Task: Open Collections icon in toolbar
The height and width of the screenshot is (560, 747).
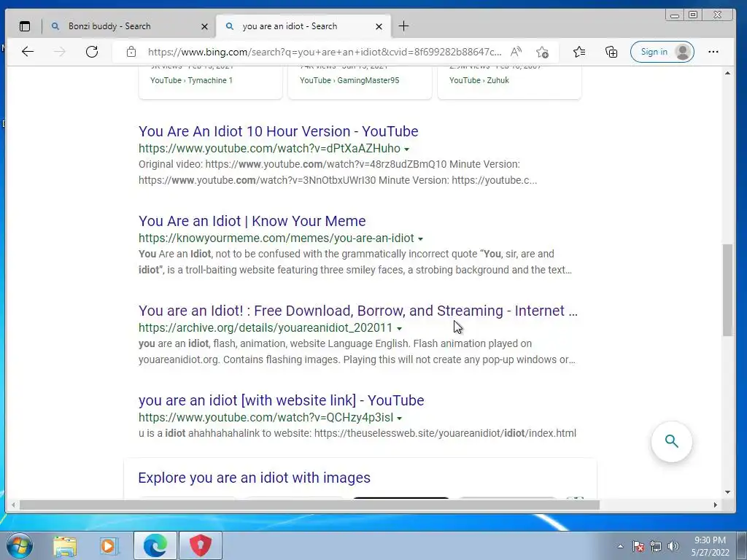Action: (611, 52)
